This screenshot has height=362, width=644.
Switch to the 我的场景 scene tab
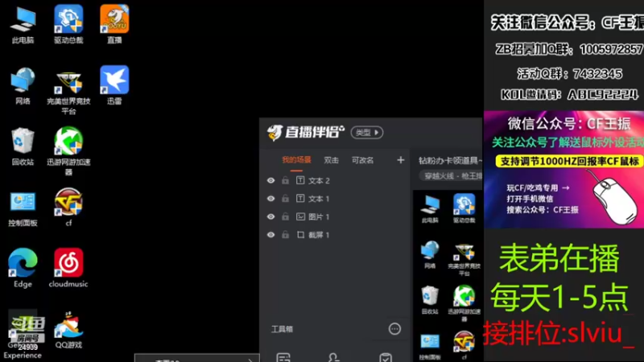[296, 160]
